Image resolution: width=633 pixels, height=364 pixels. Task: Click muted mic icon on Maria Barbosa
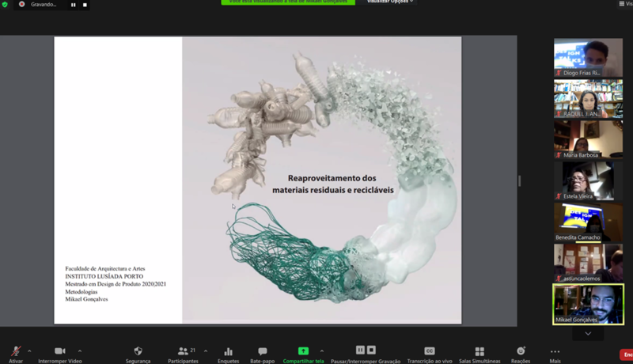tap(559, 155)
